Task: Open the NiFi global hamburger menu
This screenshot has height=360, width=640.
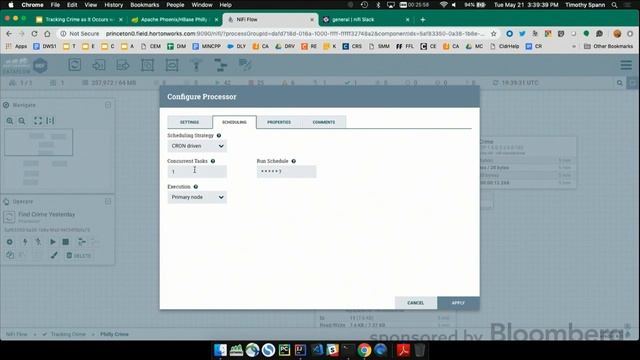Action: tap(626, 64)
